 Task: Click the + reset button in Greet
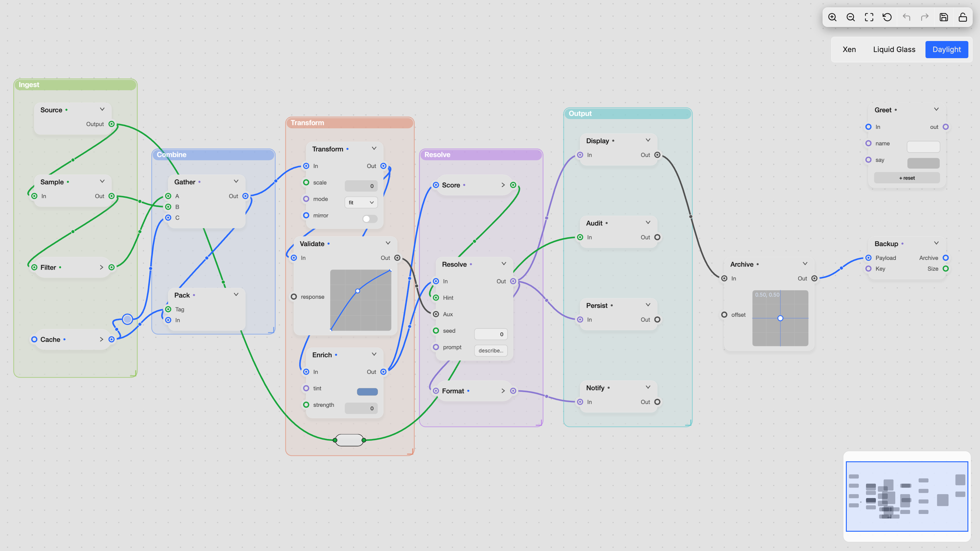907,178
